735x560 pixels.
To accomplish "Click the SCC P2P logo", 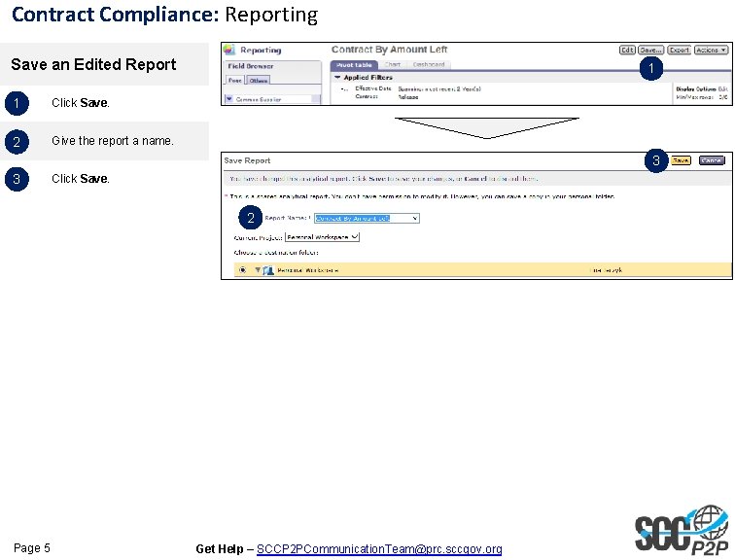I will pos(682,530).
